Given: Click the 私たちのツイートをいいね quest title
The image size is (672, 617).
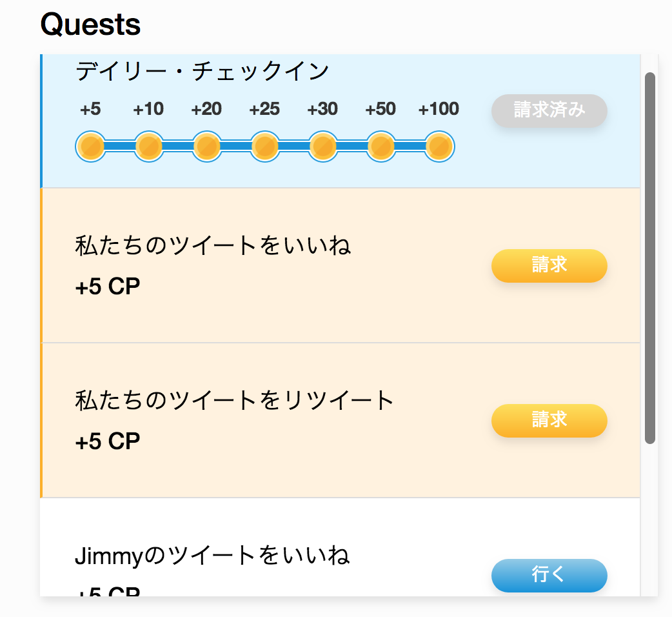Looking at the screenshot, I should (213, 246).
